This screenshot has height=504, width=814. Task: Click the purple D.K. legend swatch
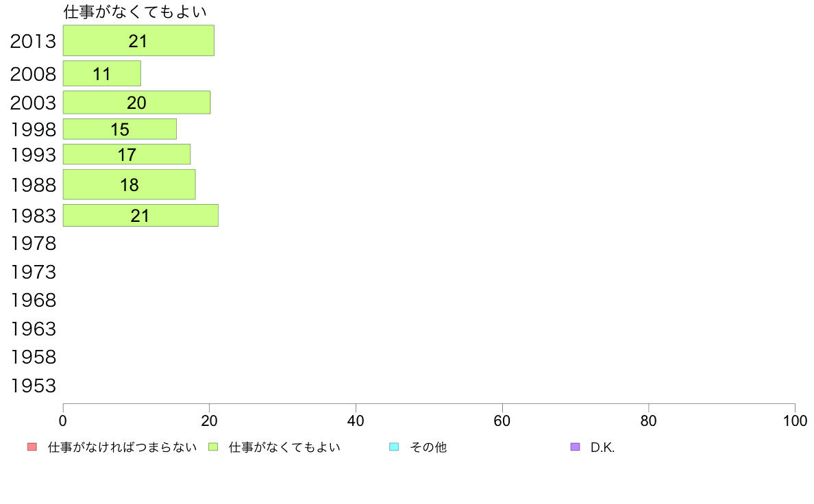point(575,447)
